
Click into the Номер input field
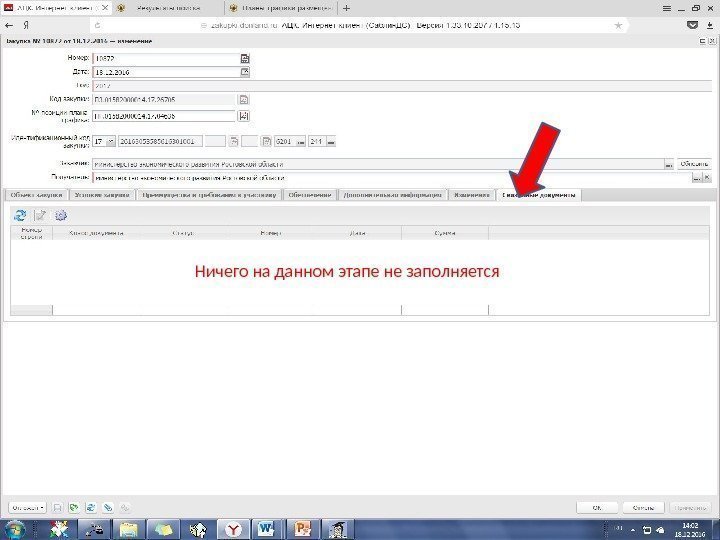(166, 59)
